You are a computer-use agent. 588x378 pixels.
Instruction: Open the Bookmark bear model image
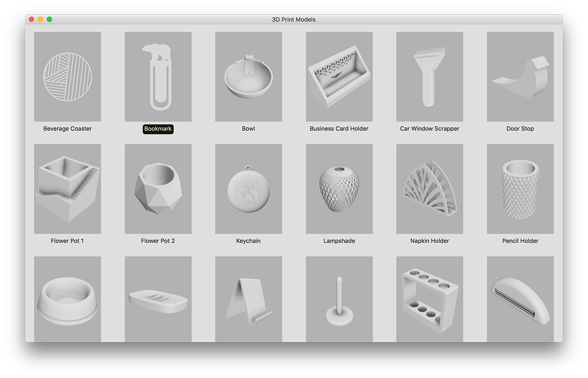[x=158, y=77]
